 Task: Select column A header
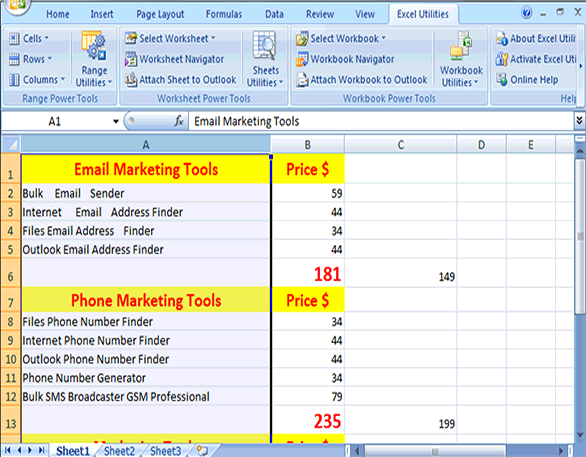(146, 145)
